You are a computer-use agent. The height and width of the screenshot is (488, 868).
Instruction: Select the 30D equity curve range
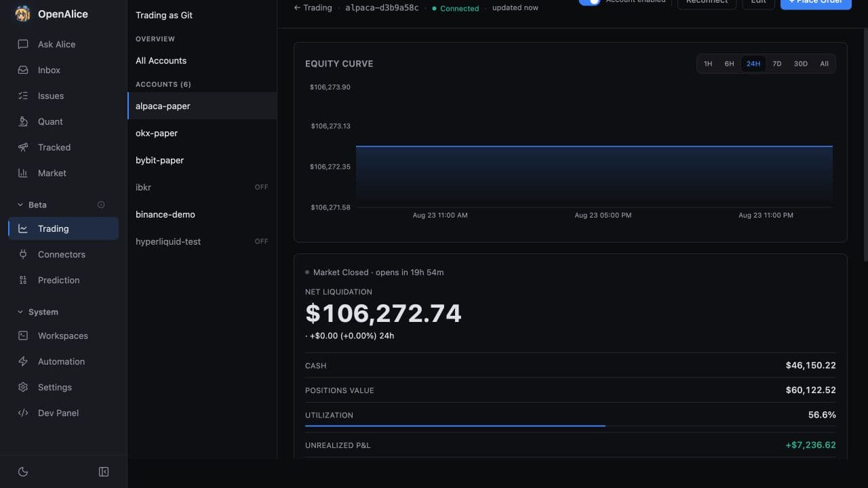pyautogui.click(x=801, y=64)
